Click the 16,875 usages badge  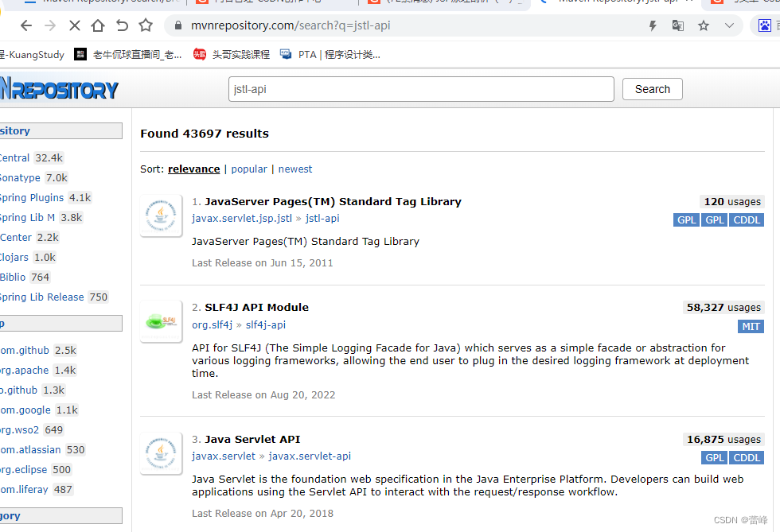pyautogui.click(x=723, y=440)
